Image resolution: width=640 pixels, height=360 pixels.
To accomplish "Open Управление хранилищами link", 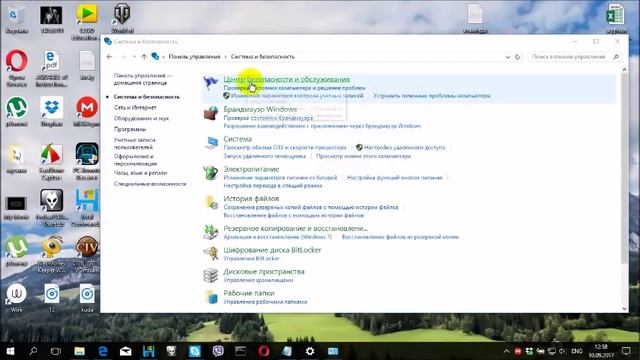I will click(x=258, y=280).
